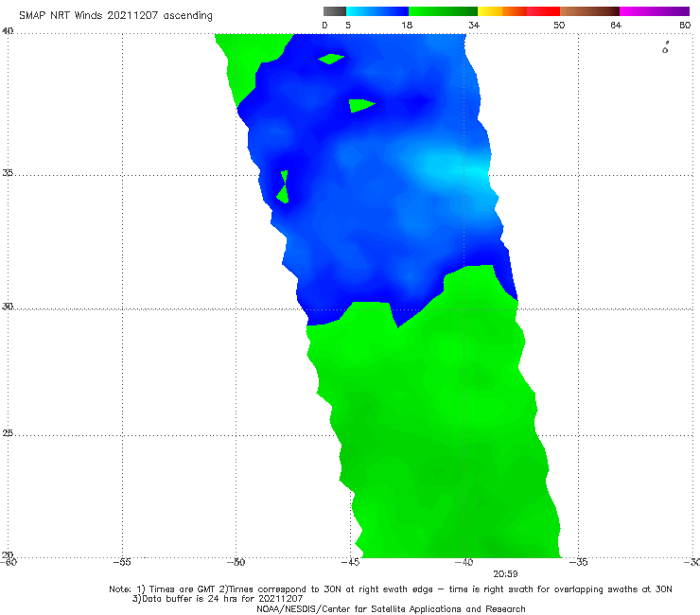Screen dimensions: 700x615
Task: Select the gray 0-5 segment of the color bar
Action: point(335,11)
